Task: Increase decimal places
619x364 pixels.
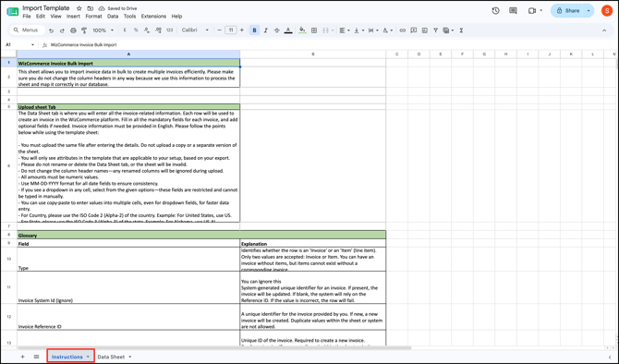Action: [x=158, y=30]
